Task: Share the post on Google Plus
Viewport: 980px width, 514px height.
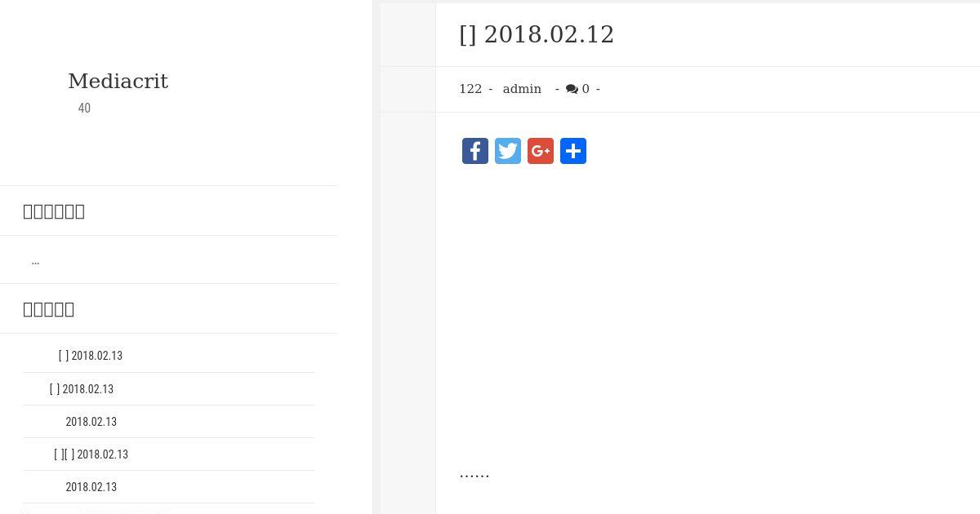Action: point(541,151)
